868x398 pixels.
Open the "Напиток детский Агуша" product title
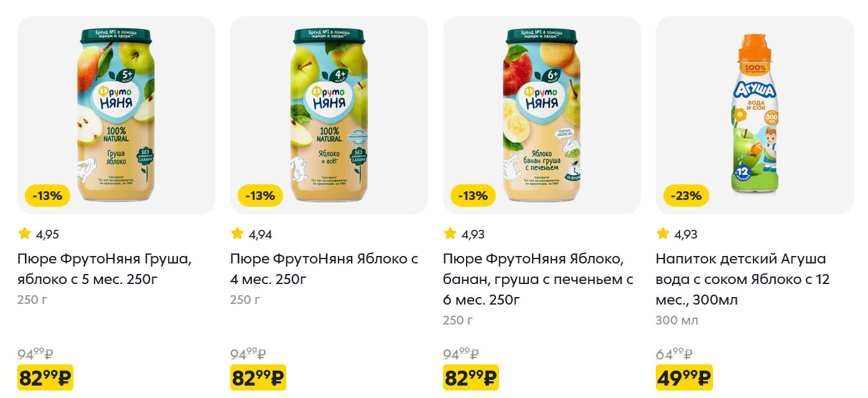pyautogui.click(x=742, y=279)
